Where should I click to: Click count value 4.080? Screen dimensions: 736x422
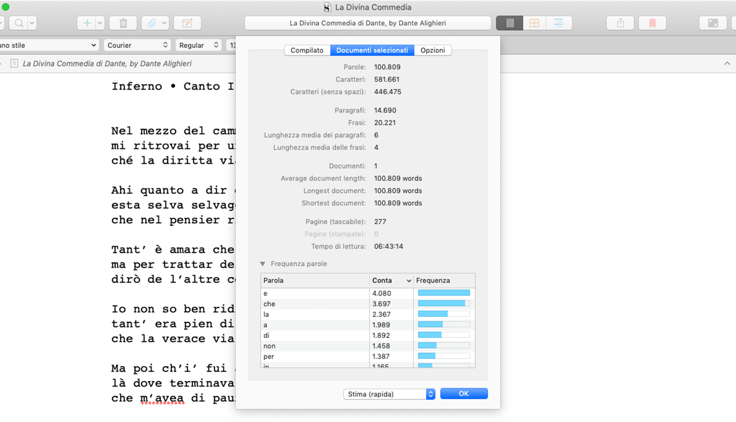[381, 293]
